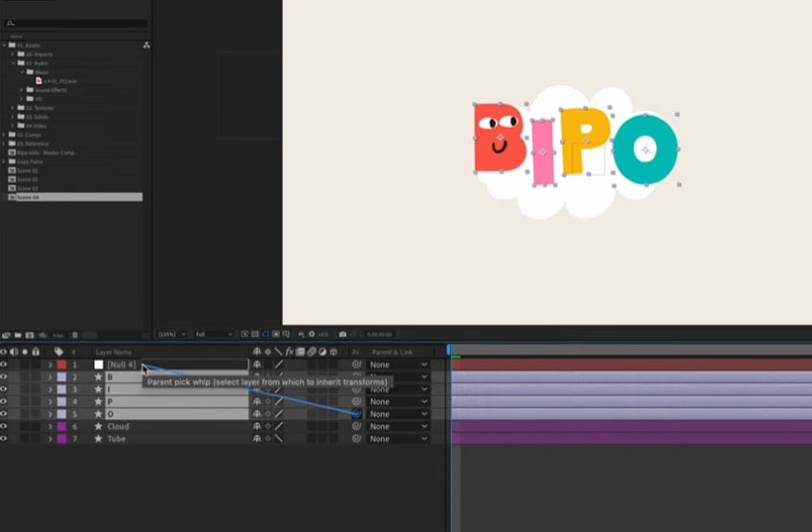This screenshot has width=812, height=532.
Task: Click the frame blending column header icon
Action: tap(300, 351)
